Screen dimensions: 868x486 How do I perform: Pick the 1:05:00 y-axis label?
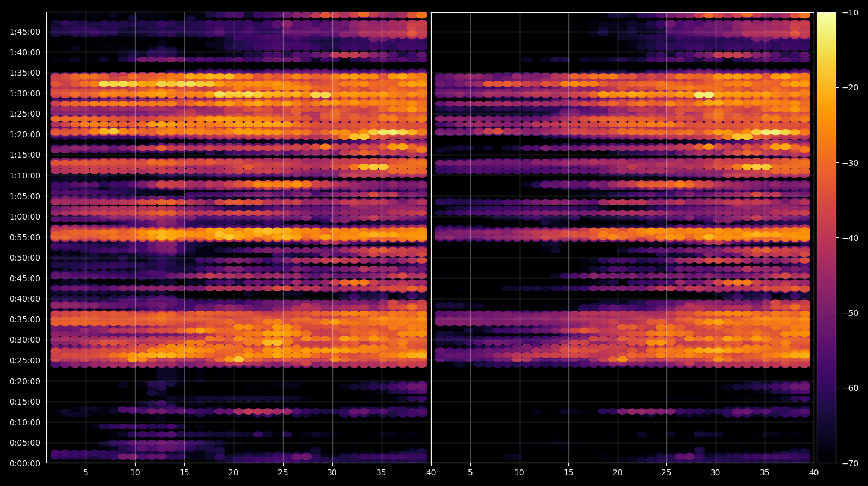[25, 196]
